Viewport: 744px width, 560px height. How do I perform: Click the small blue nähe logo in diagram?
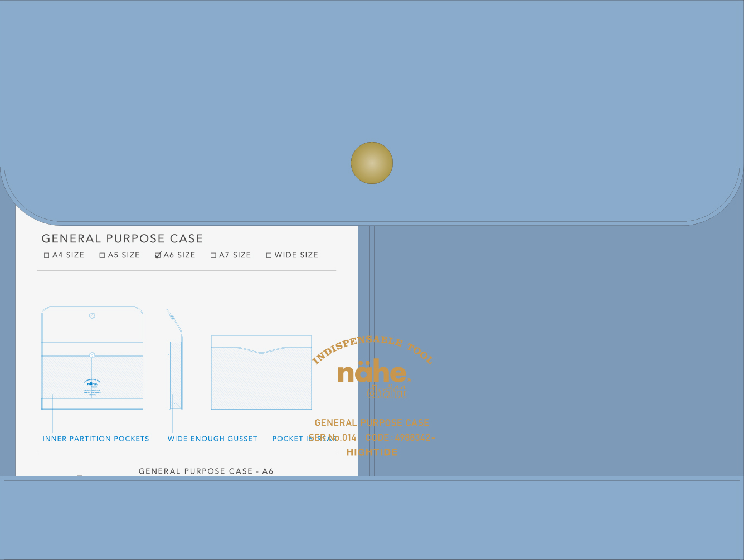coord(92,383)
